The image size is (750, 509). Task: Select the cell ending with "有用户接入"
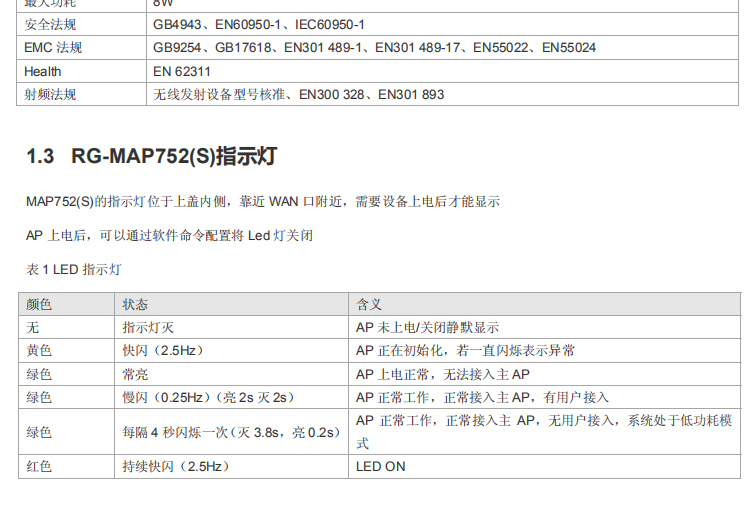(544, 397)
